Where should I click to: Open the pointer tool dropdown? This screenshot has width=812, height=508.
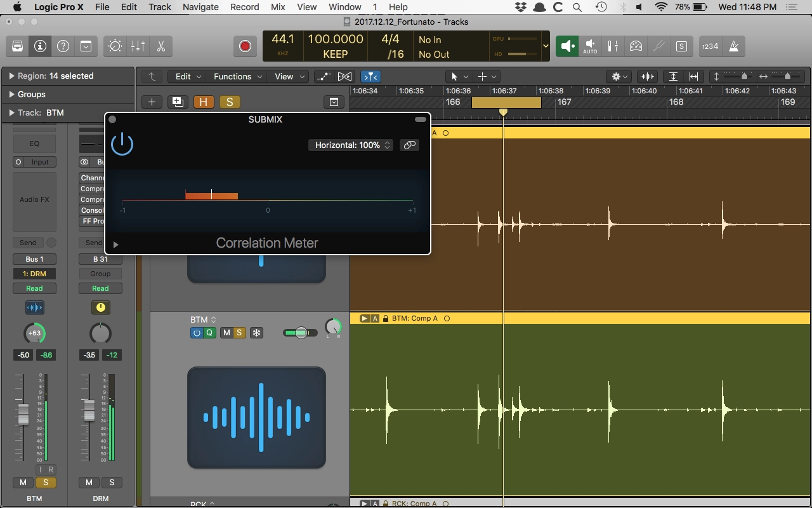pyautogui.click(x=460, y=76)
